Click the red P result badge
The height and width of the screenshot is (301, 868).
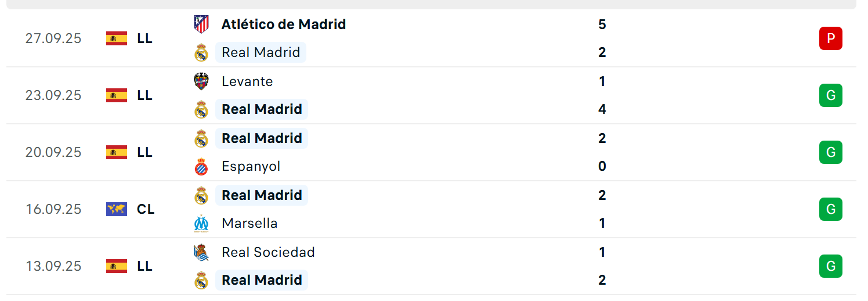[830, 38]
